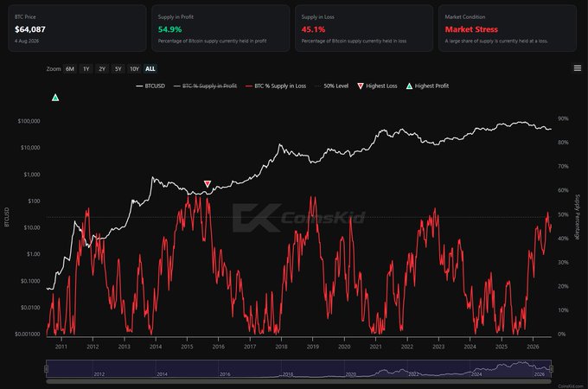Click the BTCUSD vertical axis title
This screenshot has width=588, height=389.
(7, 217)
